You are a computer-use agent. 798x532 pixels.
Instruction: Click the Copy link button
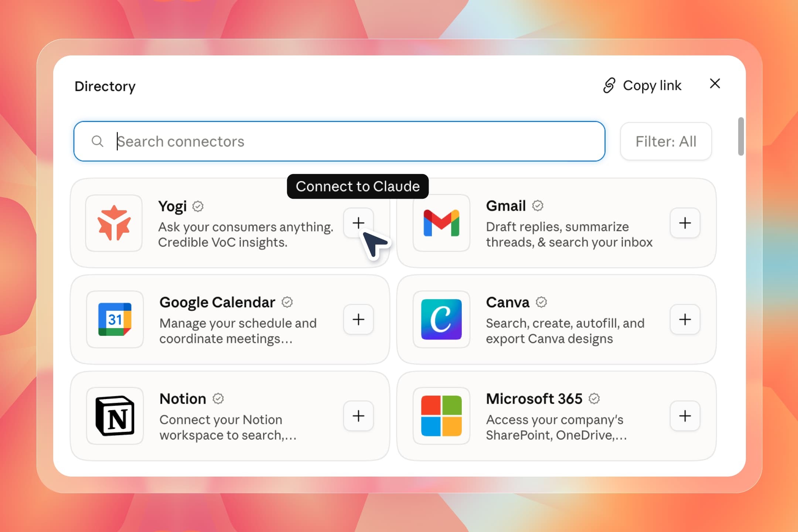point(642,85)
